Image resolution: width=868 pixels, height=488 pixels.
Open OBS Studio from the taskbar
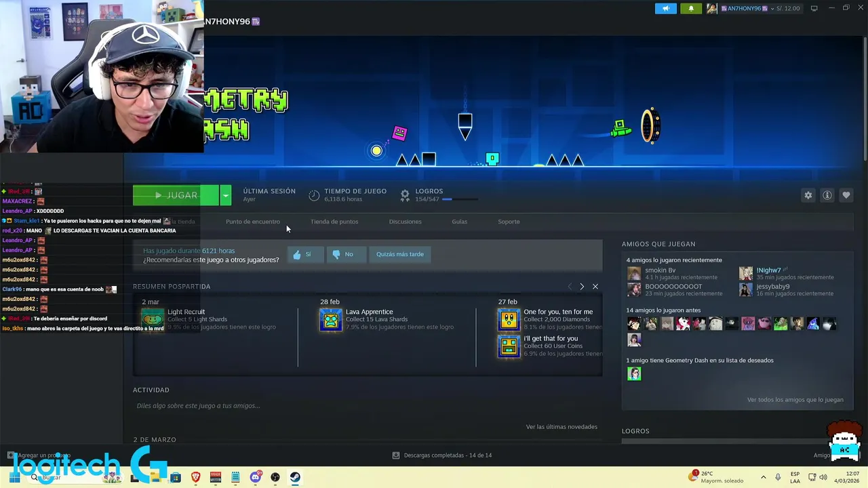coord(275,477)
